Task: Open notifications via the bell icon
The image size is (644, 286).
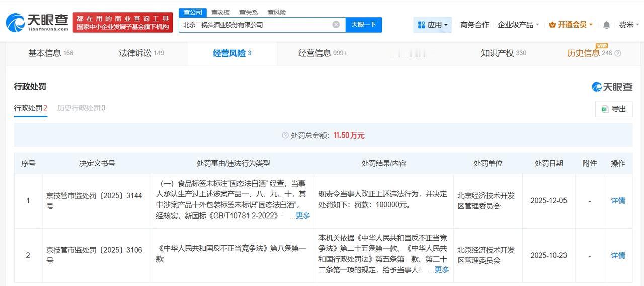Action: pos(607,25)
